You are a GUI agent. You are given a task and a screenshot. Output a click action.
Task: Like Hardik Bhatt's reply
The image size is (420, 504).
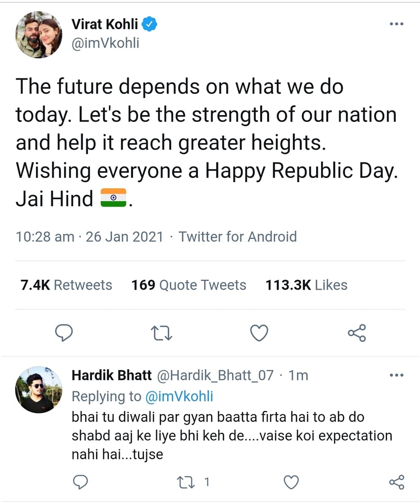coord(291,482)
